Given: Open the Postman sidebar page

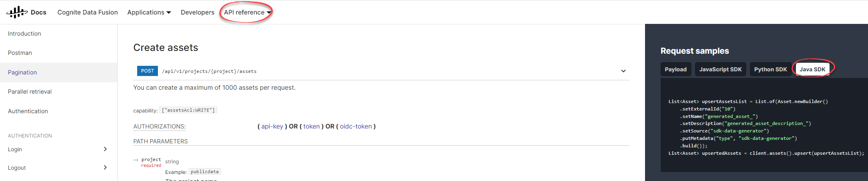Looking at the screenshot, I should point(20,53).
